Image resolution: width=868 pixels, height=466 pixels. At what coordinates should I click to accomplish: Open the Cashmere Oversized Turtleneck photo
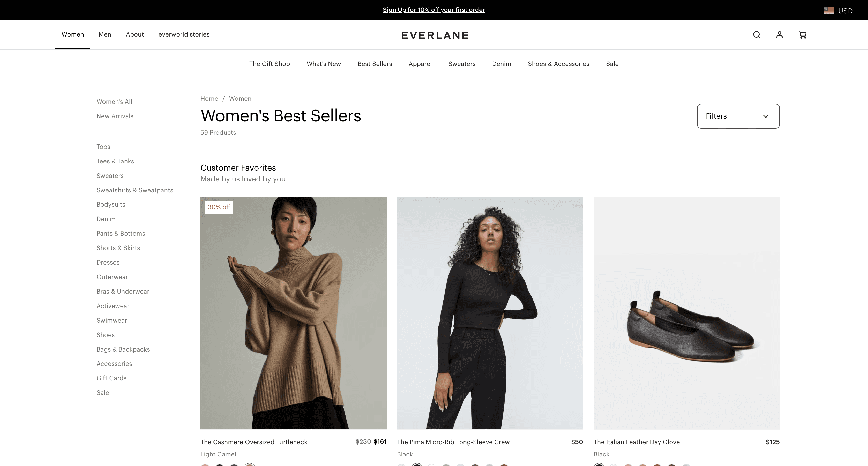point(293,313)
